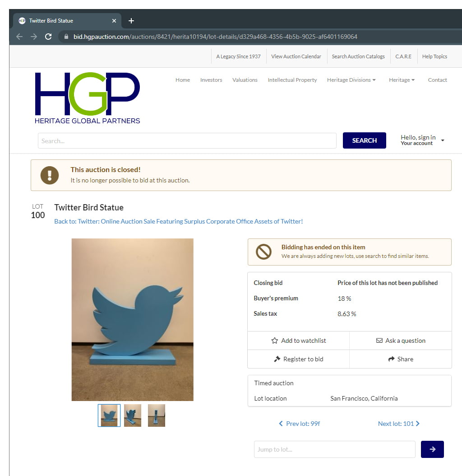The width and height of the screenshot is (462, 476).
Task: Click 'San Francisco, California' lot location
Action: tap(364, 398)
